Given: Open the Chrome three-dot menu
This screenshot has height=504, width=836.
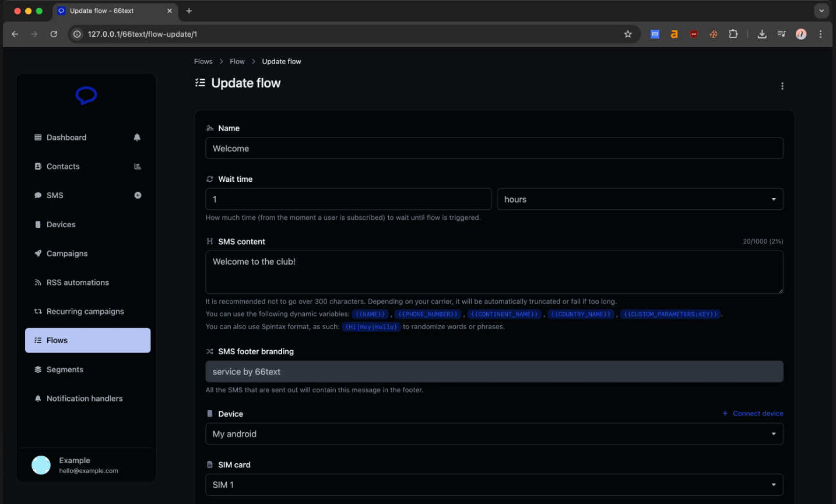Looking at the screenshot, I should [x=820, y=34].
